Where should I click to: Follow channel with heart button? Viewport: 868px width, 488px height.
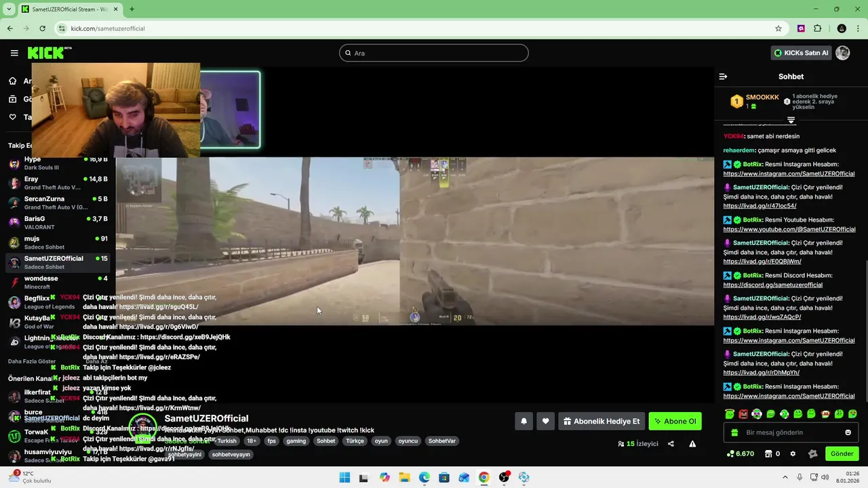tap(545, 421)
